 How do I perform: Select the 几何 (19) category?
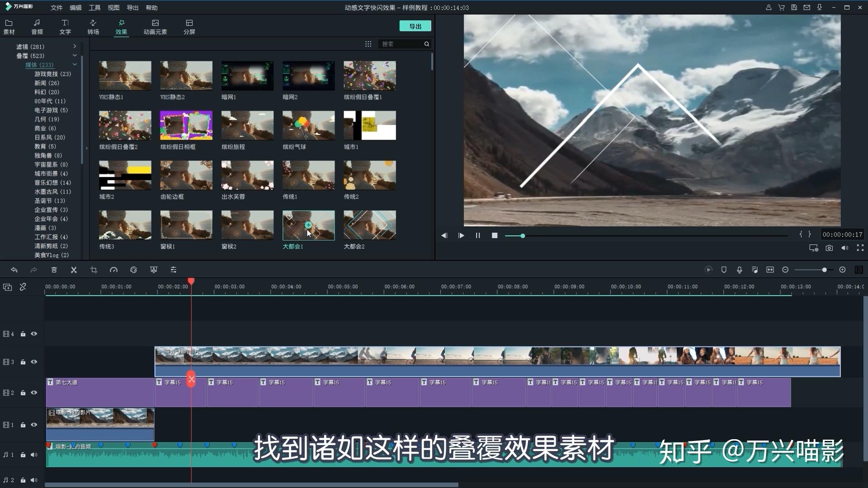coord(47,119)
